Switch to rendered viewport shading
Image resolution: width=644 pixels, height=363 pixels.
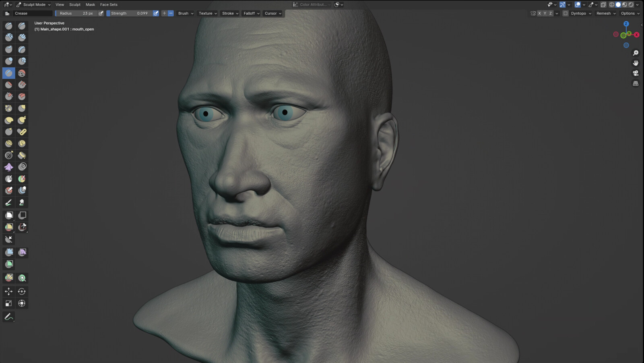631,4
